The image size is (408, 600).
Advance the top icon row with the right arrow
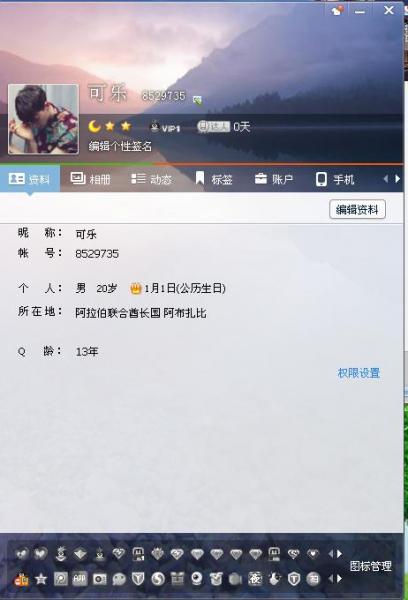pyautogui.click(x=339, y=553)
